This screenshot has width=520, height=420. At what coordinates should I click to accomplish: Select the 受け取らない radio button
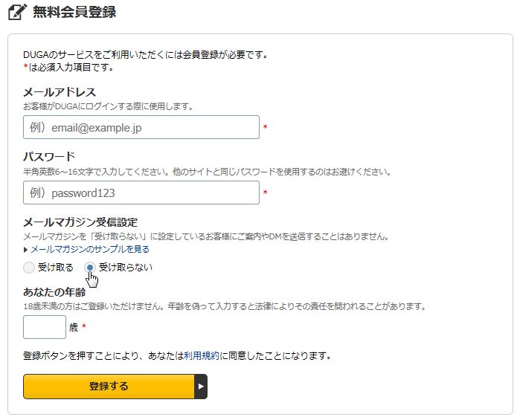90,268
